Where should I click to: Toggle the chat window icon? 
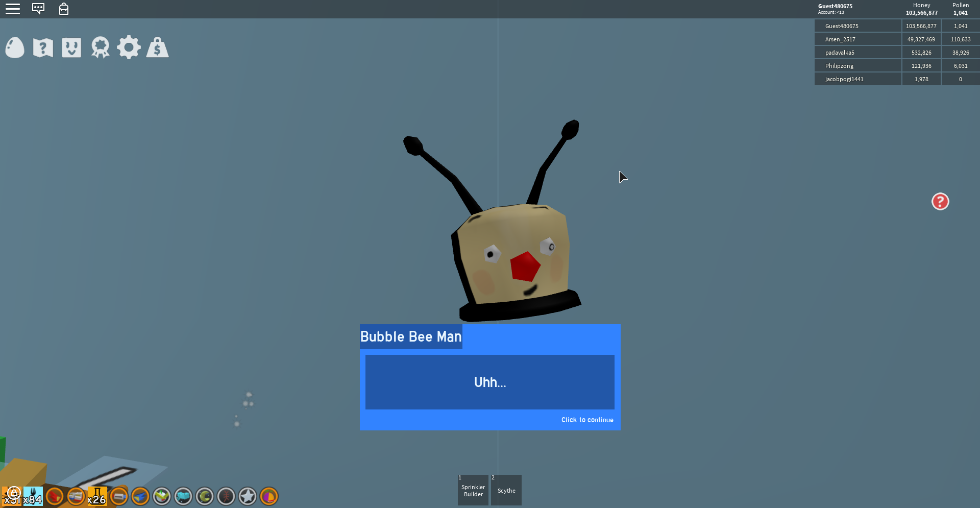point(38,9)
